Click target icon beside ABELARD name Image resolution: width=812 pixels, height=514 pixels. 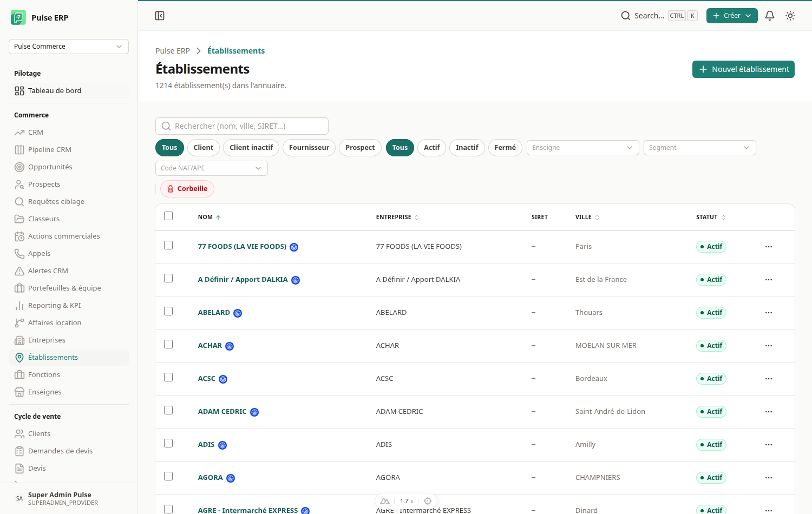pos(238,313)
